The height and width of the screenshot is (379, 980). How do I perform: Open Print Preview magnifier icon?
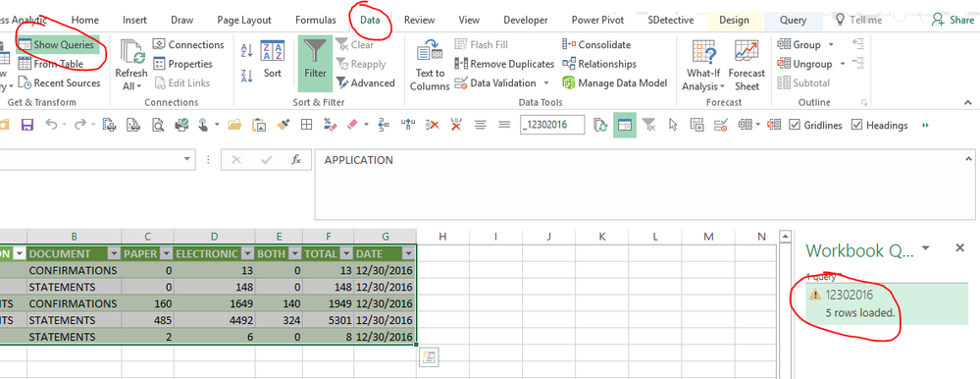click(x=158, y=125)
